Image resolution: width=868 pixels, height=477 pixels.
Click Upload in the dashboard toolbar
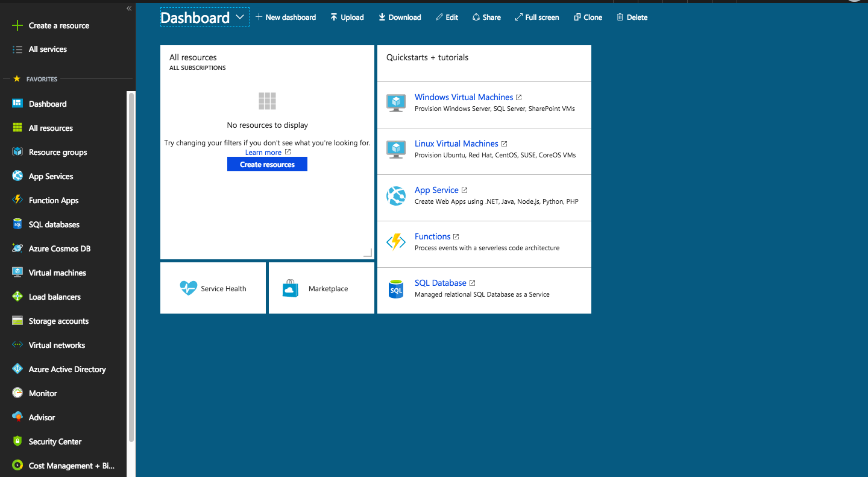[x=347, y=17]
